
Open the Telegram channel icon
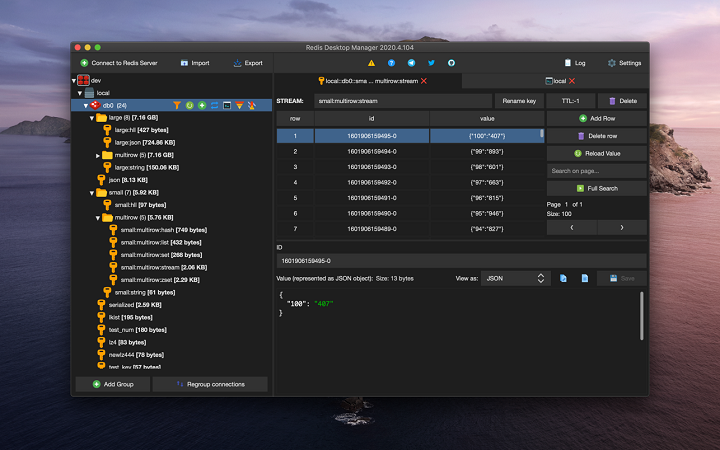[411, 63]
